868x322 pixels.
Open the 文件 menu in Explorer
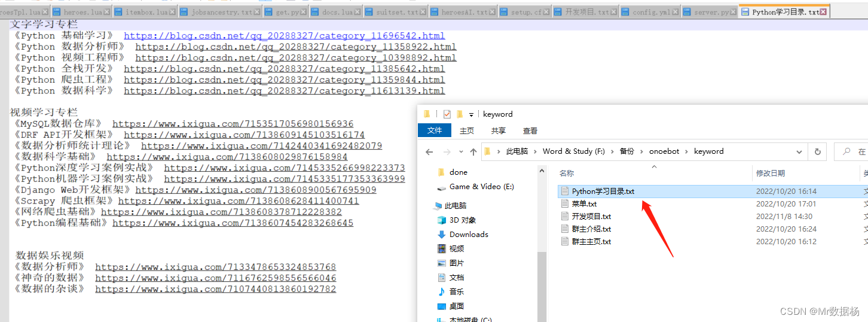435,130
